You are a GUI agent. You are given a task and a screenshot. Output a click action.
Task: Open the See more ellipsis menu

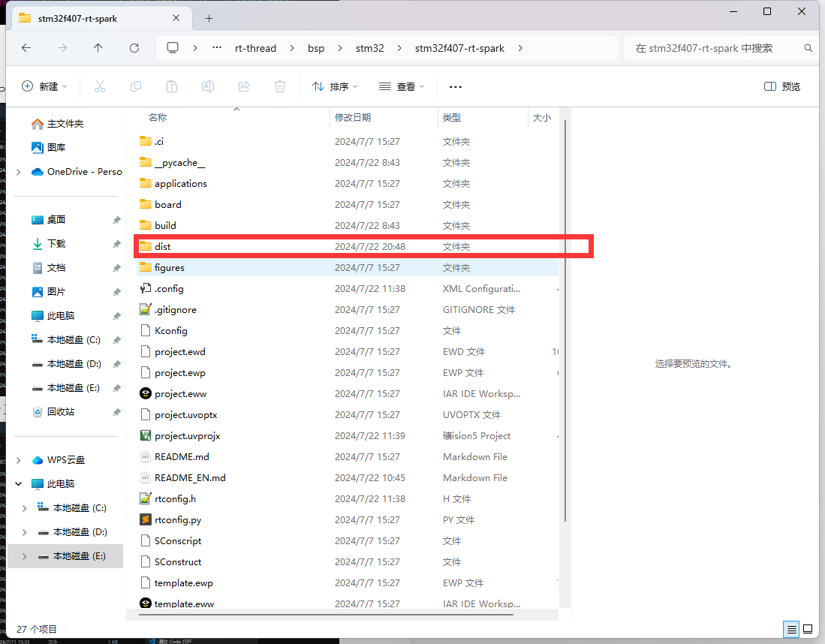coord(455,87)
